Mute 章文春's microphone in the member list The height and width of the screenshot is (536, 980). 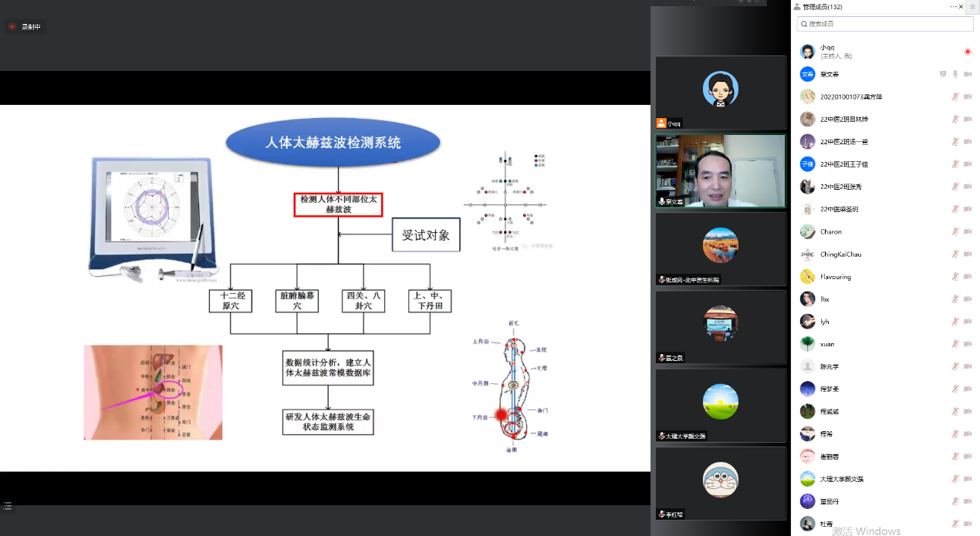(955, 74)
